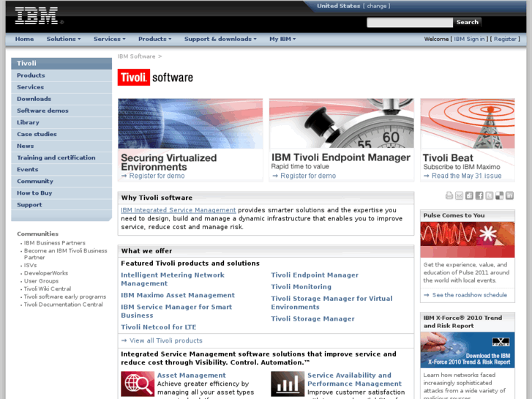532x399 pixels.
Task: Open News in left sidebar
Action: coord(61,146)
